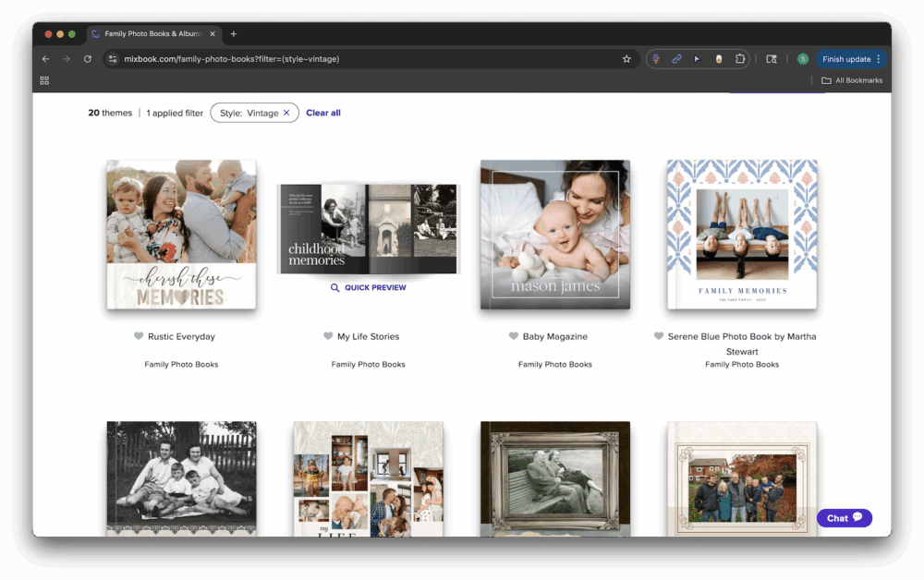Viewport: 924px width, 580px height.
Task: Open site information icon in address bar
Action: pos(113,59)
